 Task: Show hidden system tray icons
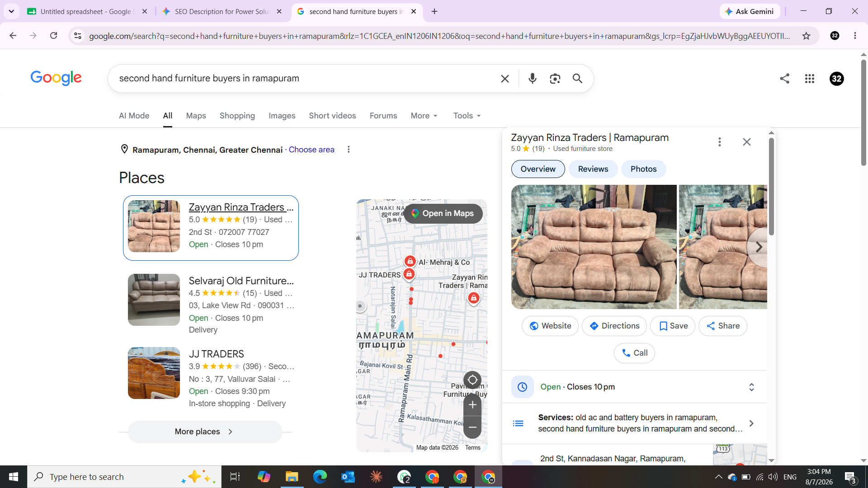click(718, 477)
